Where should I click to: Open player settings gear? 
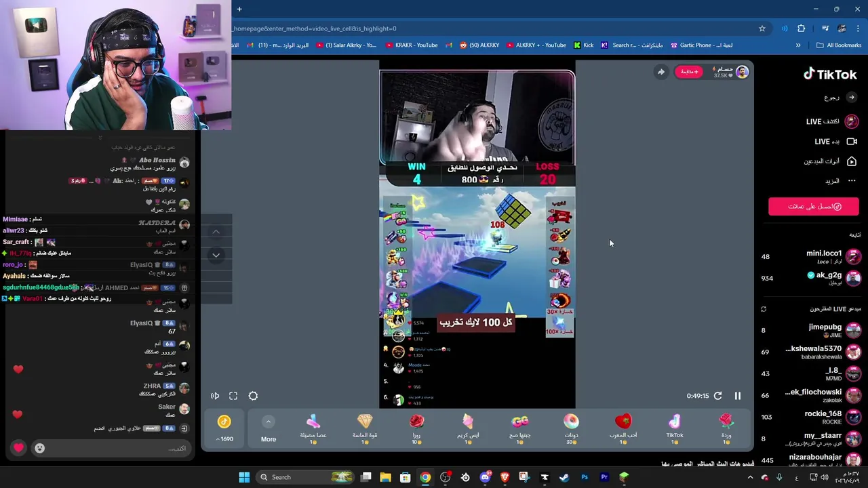[x=253, y=396]
